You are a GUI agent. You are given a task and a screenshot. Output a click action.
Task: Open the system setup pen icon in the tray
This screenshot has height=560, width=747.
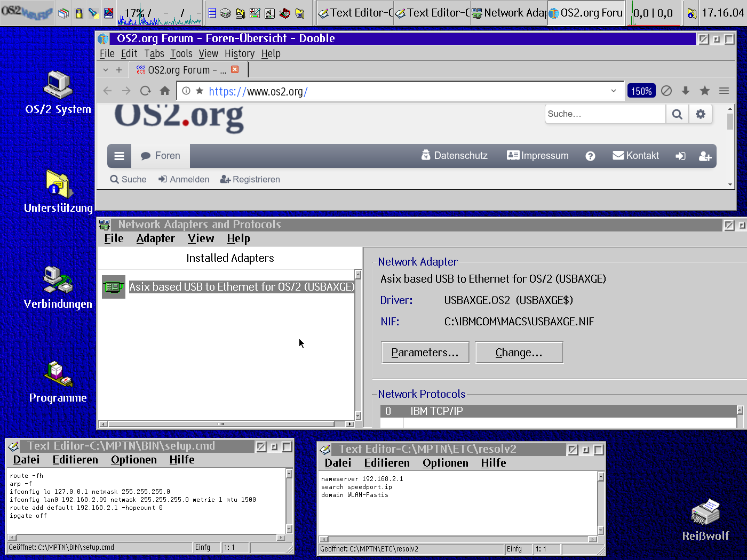tap(255, 13)
